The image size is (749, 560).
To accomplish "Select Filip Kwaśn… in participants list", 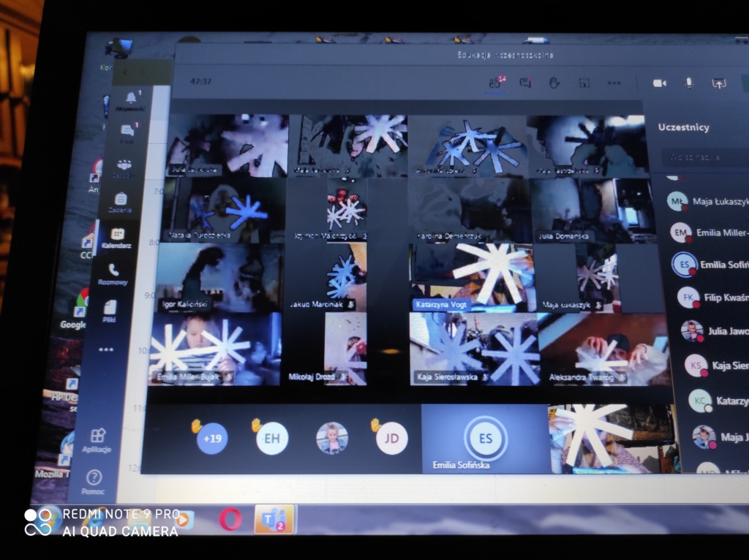I will click(x=713, y=298).
